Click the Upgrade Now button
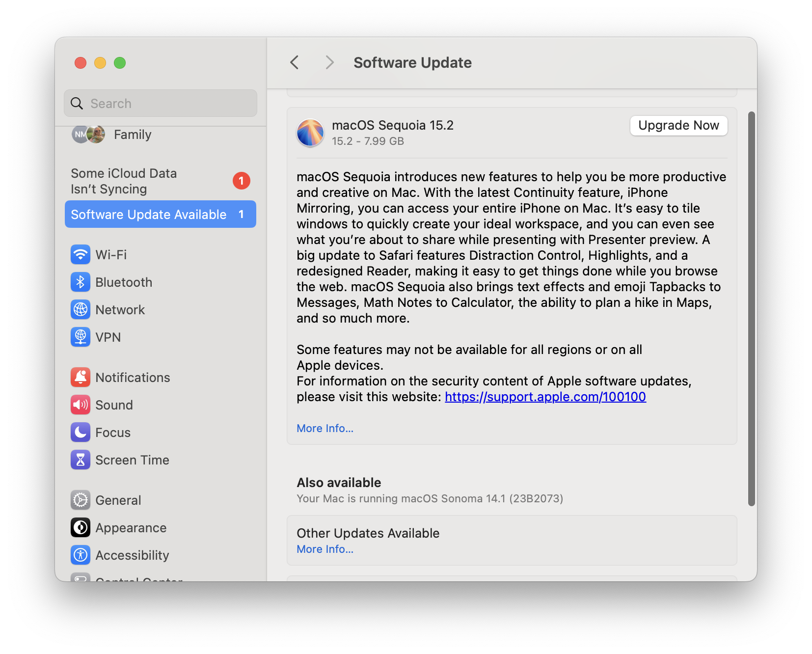This screenshot has width=812, height=654. pyautogui.click(x=678, y=125)
